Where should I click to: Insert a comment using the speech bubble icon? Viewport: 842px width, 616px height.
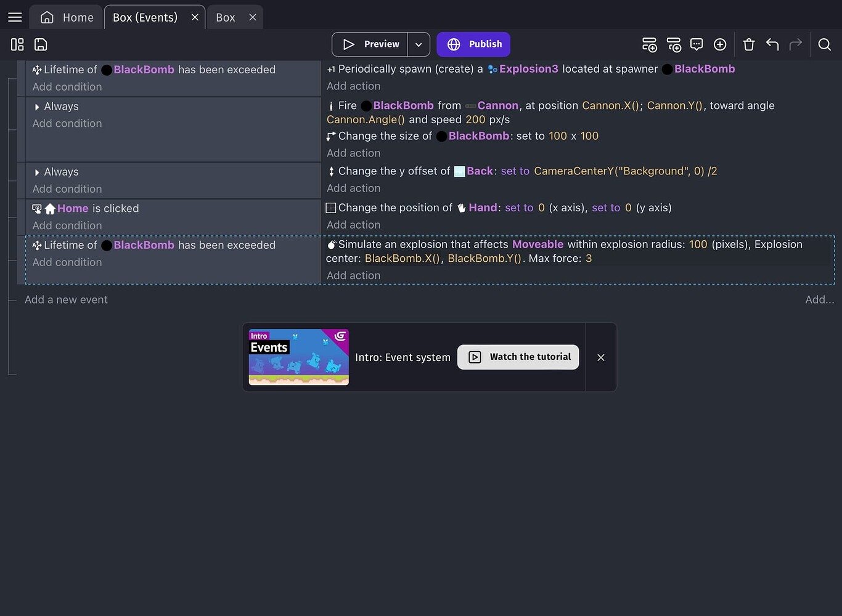(x=697, y=44)
